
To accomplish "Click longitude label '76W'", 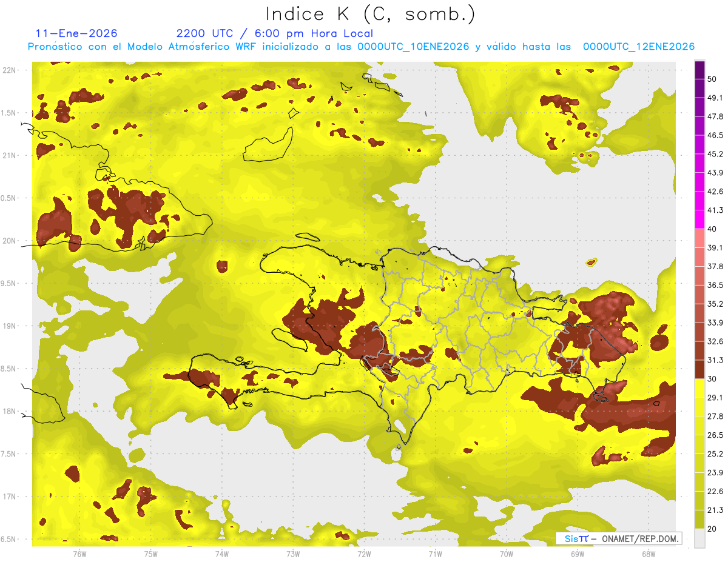I will (79, 554).
